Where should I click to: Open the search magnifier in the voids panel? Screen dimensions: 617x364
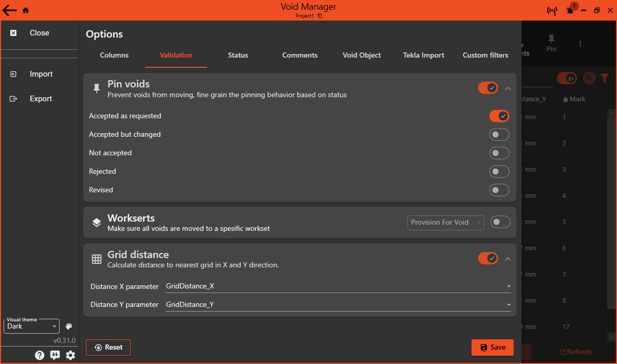pos(589,78)
